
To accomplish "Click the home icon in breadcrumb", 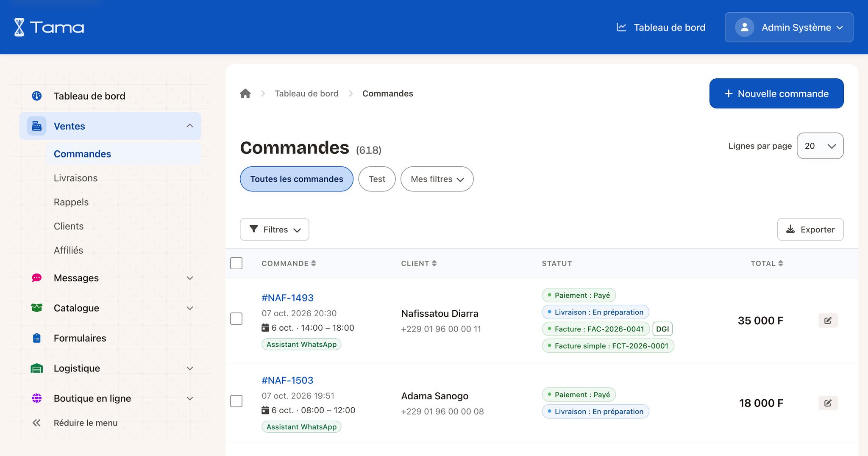I will pos(245,94).
